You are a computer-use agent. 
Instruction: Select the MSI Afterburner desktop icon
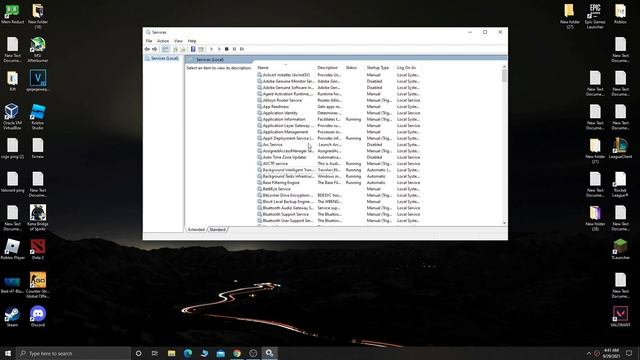pyautogui.click(x=38, y=49)
